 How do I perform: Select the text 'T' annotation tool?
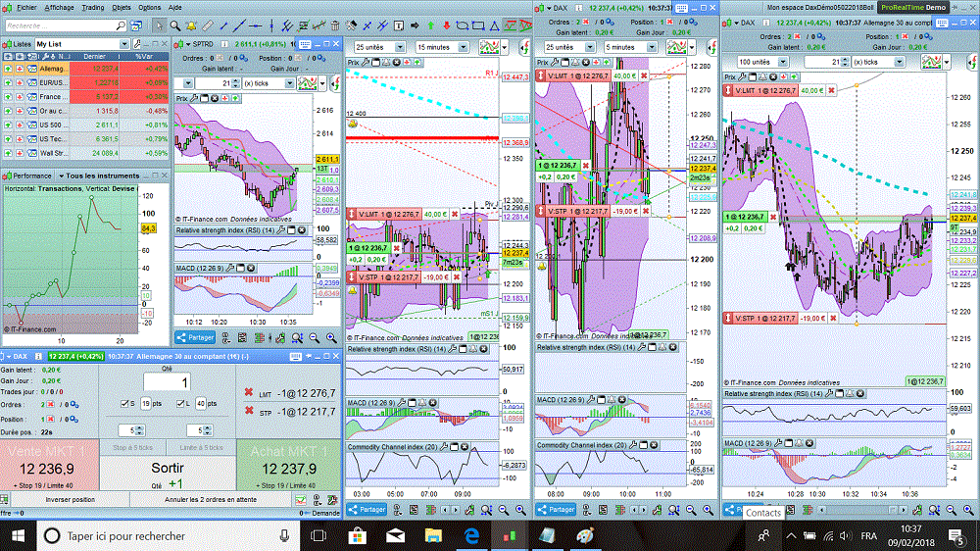click(x=399, y=25)
